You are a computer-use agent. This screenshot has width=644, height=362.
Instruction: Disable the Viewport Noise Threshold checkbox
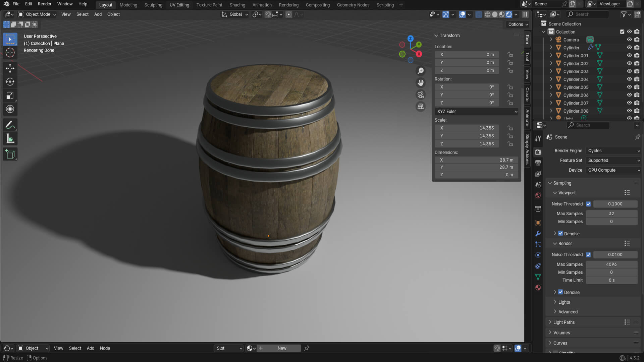click(588, 204)
